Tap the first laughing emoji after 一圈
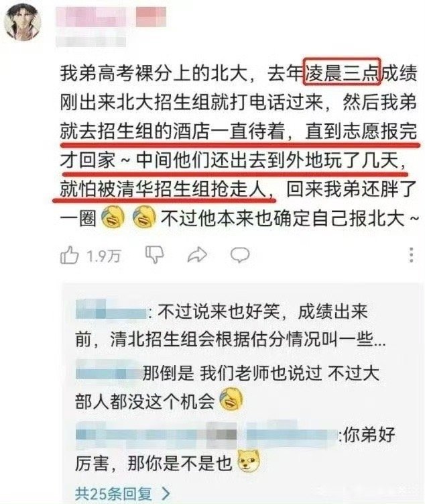The width and height of the screenshot is (425, 504). click(x=113, y=217)
